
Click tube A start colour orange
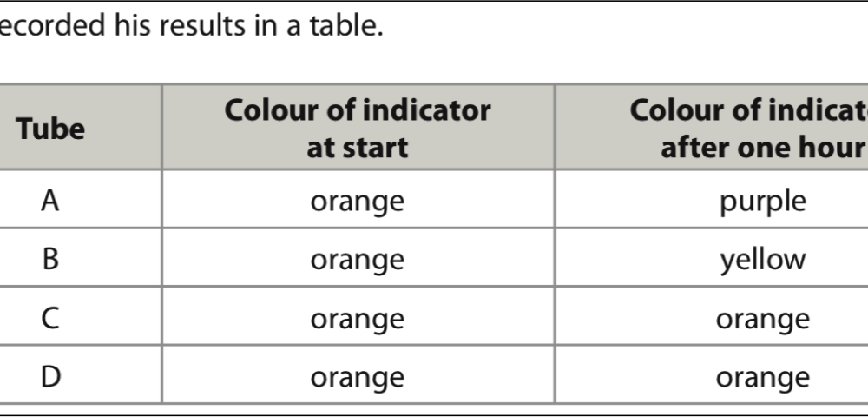pos(358,202)
